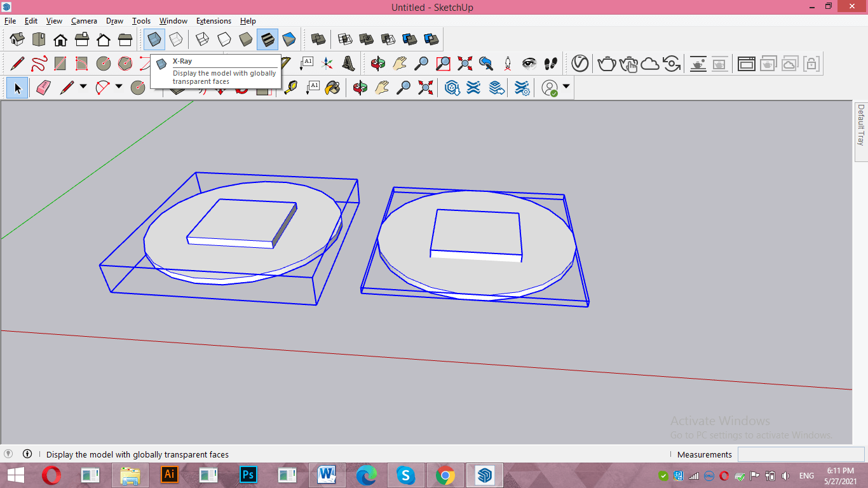Screen dimensions: 868x488
Task: Open the Default Tray panel
Action: coord(861,125)
